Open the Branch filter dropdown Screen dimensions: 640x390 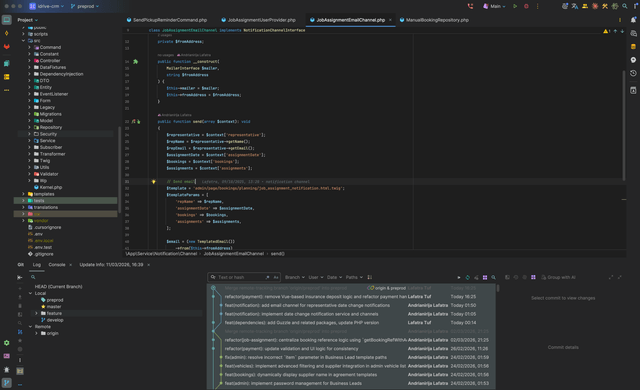pos(295,277)
